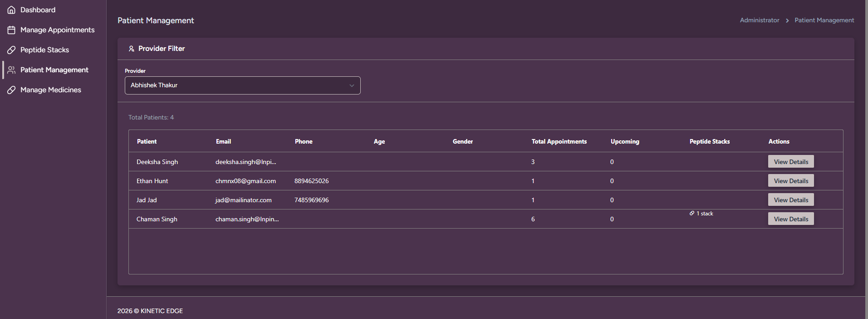Click the Peptide Stacks pill icon

[11, 50]
